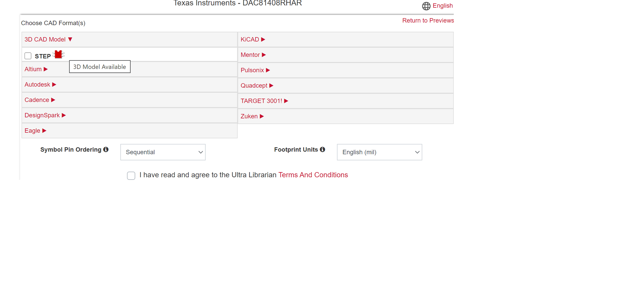Click the red 3D model chip icon

tap(58, 54)
